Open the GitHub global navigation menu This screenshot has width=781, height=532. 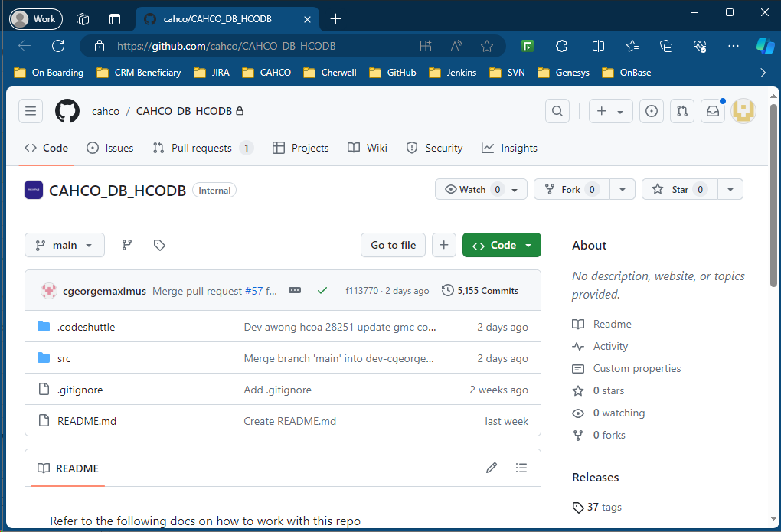click(x=30, y=110)
